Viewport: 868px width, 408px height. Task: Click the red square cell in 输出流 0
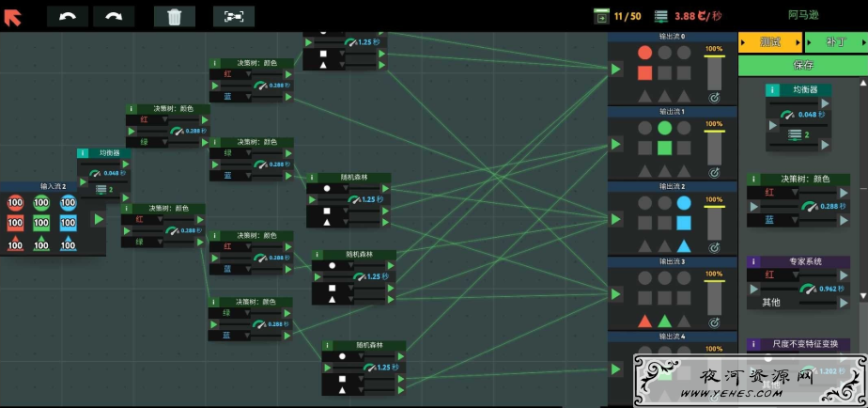coord(644,73)
